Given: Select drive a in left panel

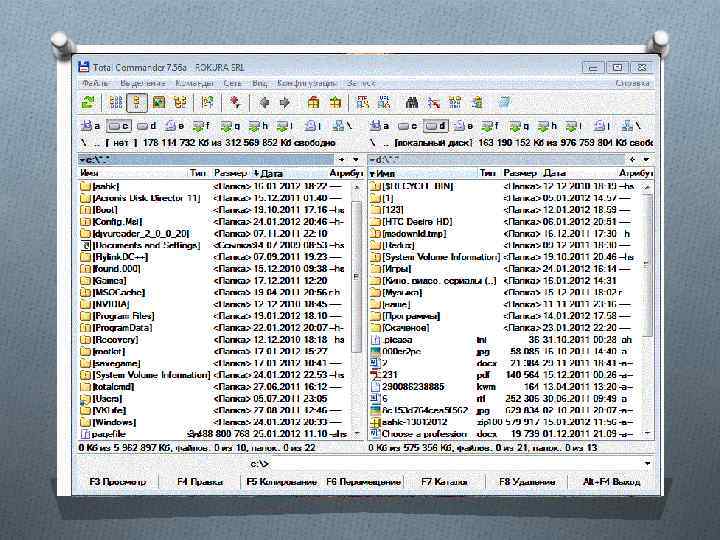Looking at the screenshot, I should 90,125.
